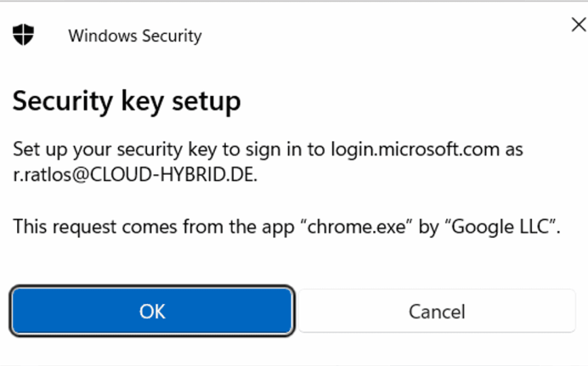Click the word "by" before Google LLC

(x=429, y=227)
